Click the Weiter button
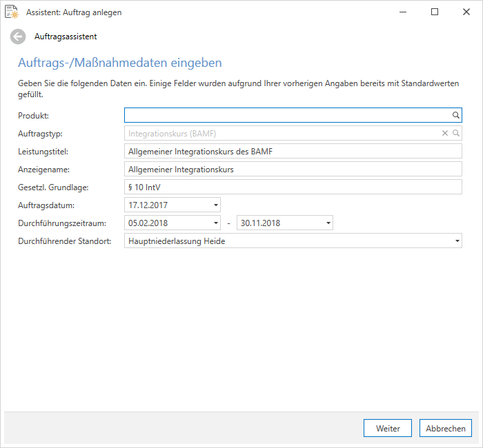483x448 pixels. click(x=388, y=428)
